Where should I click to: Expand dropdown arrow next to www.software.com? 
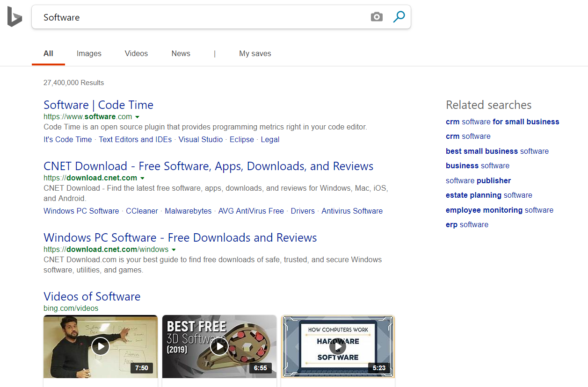(x=138, y=117)
